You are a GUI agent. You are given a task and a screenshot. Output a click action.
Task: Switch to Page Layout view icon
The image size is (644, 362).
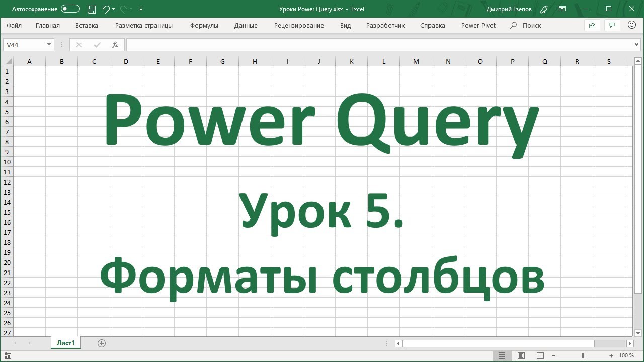point(521,355)
